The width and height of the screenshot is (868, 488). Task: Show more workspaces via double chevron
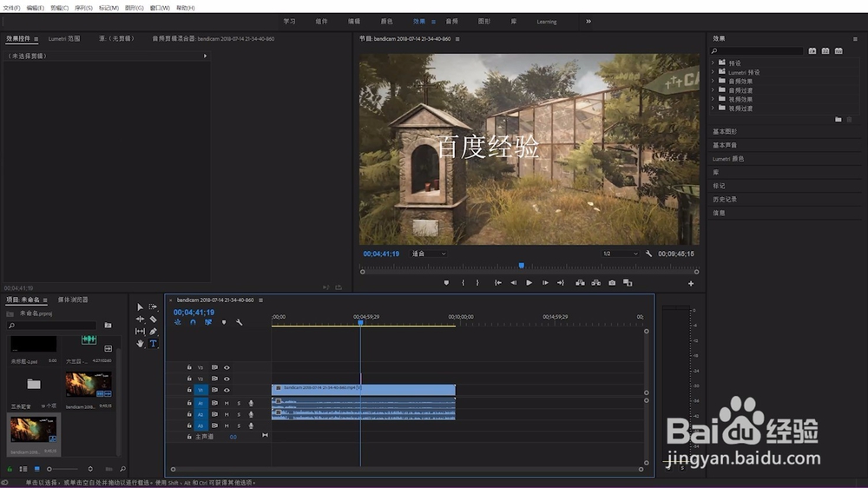click(589, 22)
